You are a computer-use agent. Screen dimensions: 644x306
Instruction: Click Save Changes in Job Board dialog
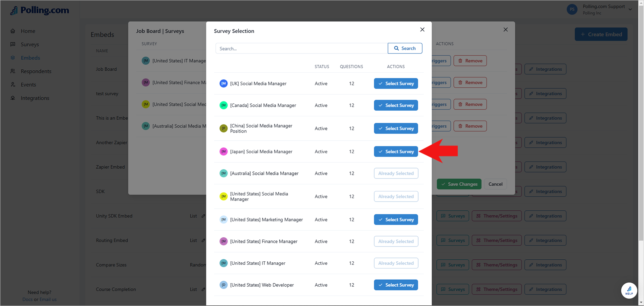(x=459, y=184)
